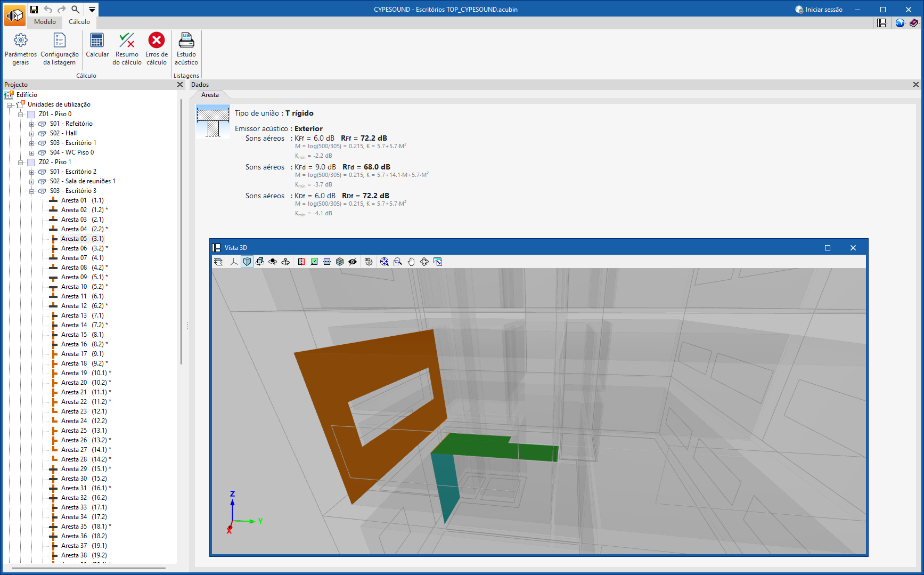Toggle hidden elements eye icon
The image size is (924, 575).
coord(353,262)
